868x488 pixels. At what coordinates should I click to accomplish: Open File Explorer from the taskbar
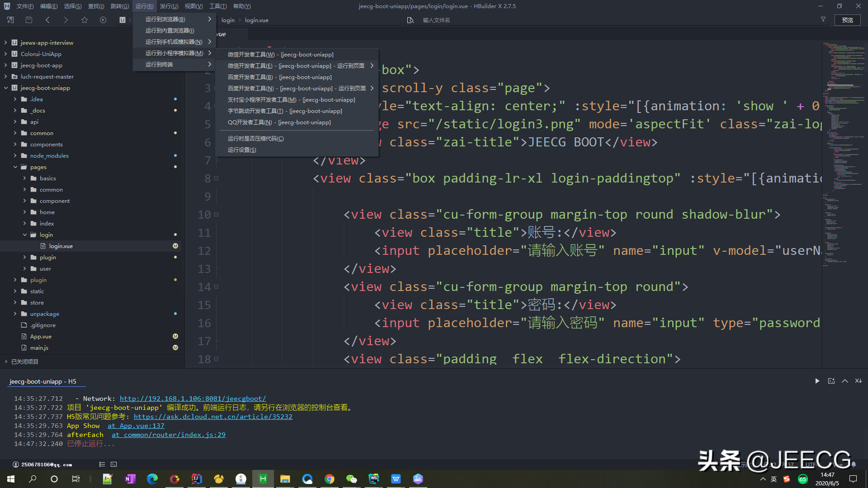point(285,479)
